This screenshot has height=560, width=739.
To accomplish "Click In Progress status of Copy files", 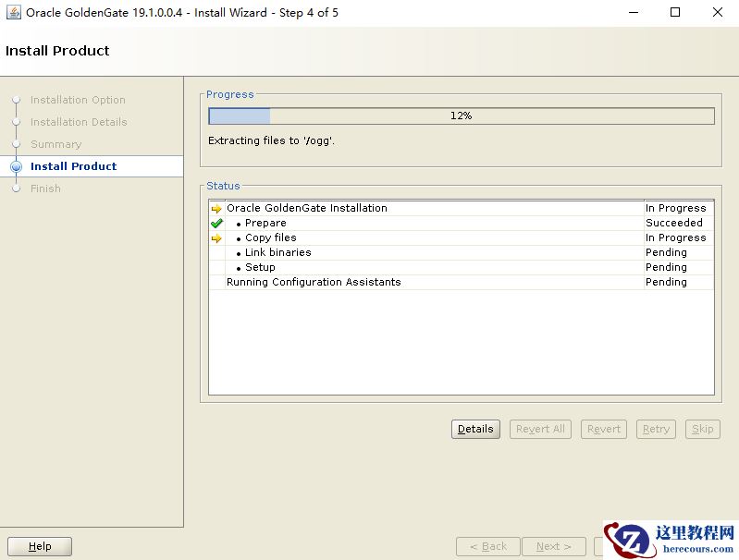I will (x=676, y=237).
